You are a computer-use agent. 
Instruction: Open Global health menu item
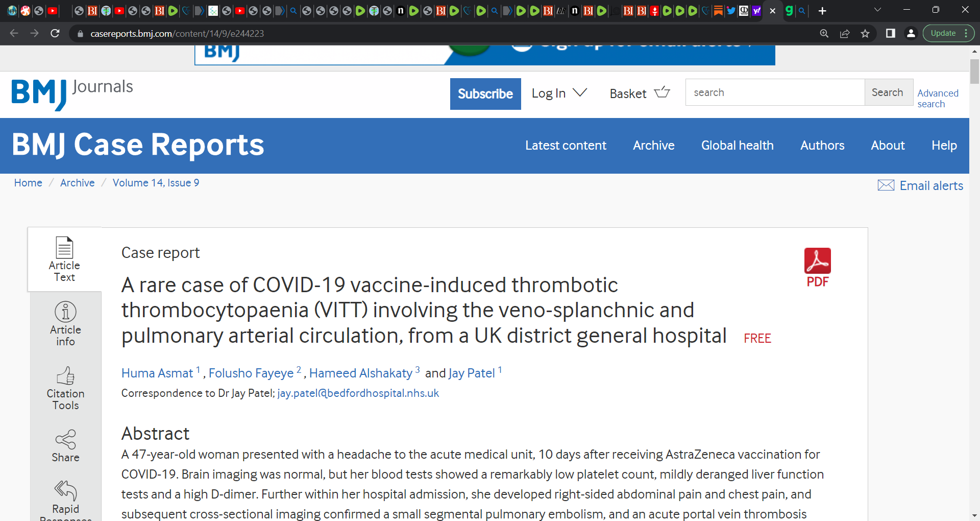(x=737, y=146)
